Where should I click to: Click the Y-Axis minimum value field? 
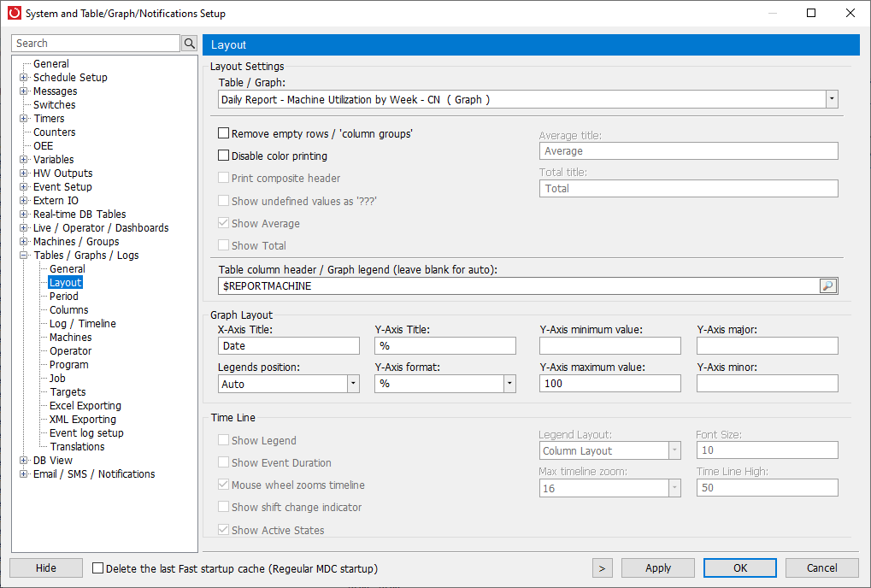click(x=610, y=346)
